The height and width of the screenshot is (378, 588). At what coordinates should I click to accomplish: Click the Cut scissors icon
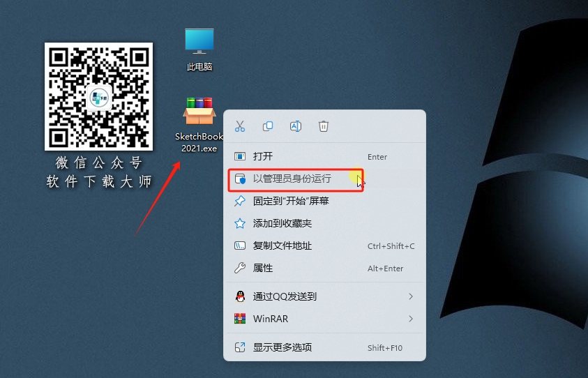(240, 126)
